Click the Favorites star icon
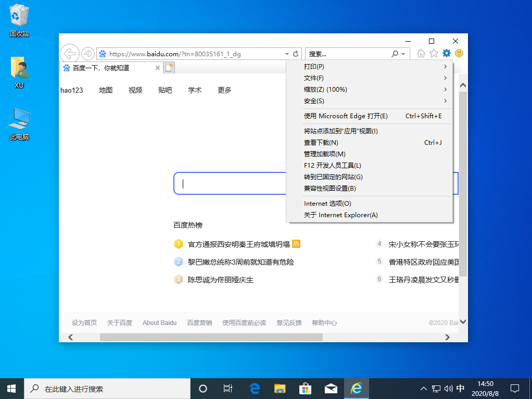The height and width of the screenshot is (399, 532). click(434, 53)
